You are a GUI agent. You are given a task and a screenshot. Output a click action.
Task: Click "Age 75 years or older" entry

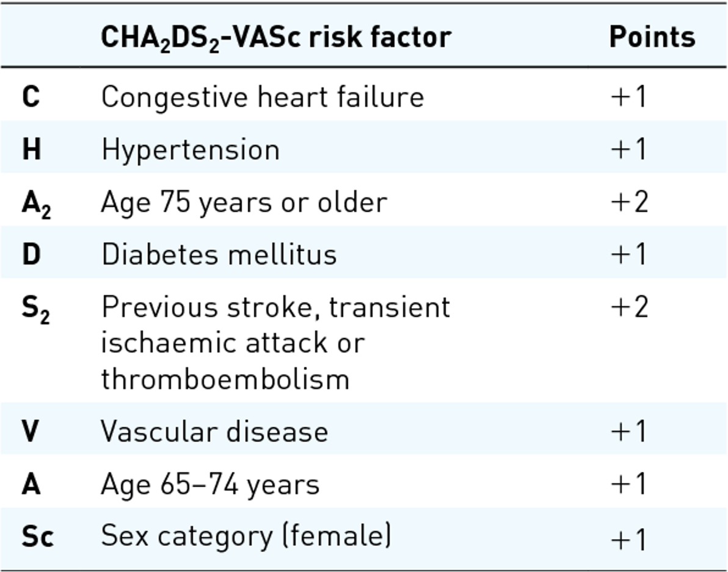coord(244,202)
